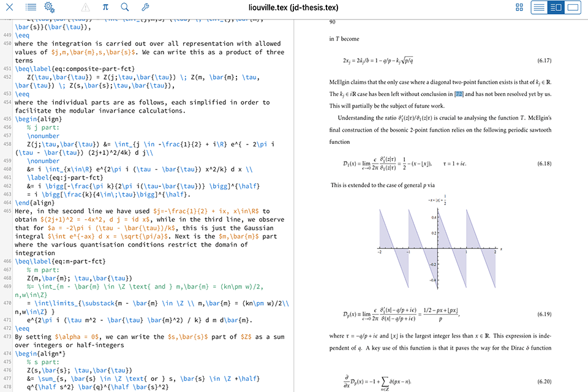
Task: Open the pi symbols palette
Action: point(105,7)
